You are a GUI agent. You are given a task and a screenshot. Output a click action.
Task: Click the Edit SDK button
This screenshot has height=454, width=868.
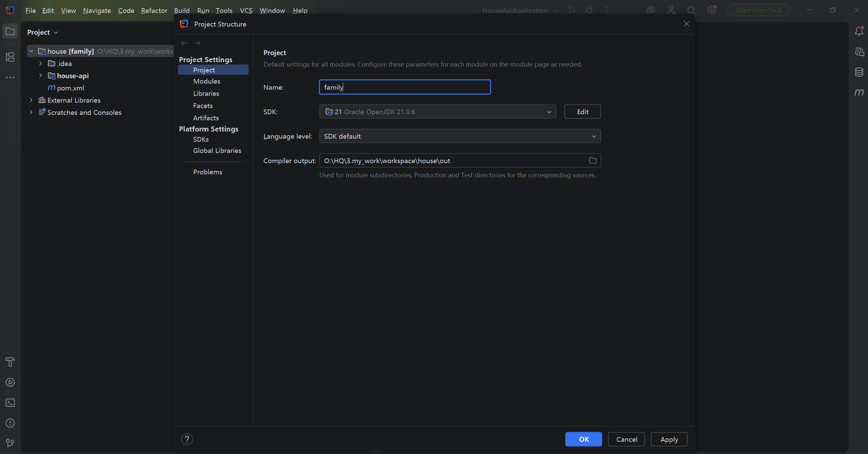[x=582, y=111]
